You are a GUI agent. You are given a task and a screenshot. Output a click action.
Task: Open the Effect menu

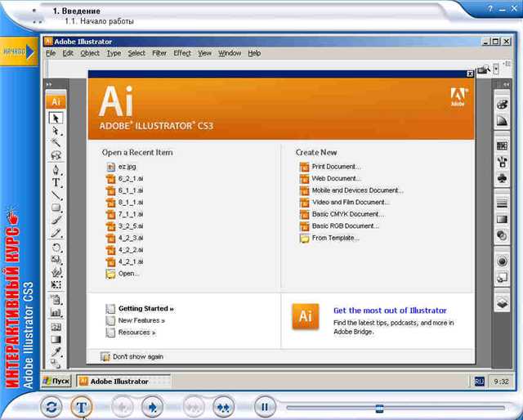(182, 53)
